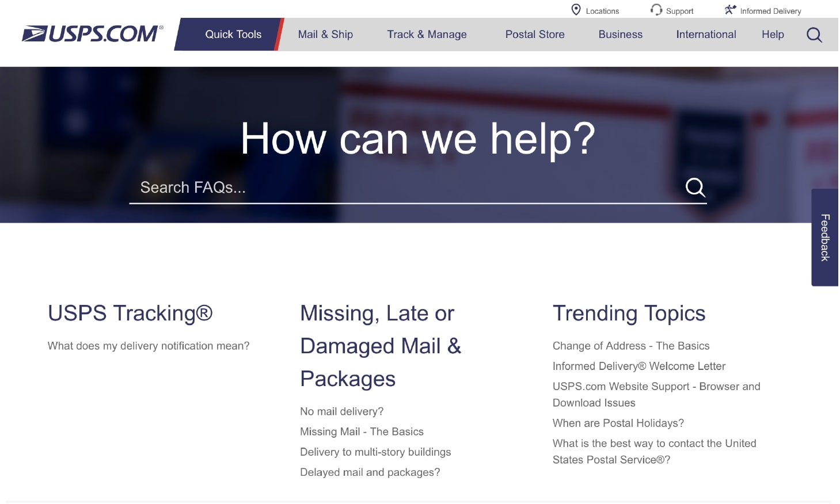Open the Help menu
This screenshot has width=840, height=504.
pos(773,35)
